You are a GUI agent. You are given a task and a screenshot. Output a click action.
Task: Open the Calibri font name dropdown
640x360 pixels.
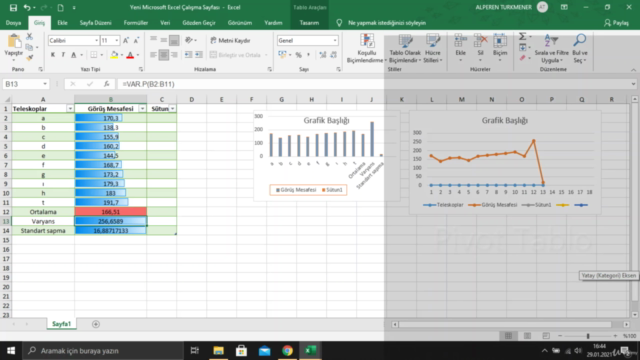96,40
